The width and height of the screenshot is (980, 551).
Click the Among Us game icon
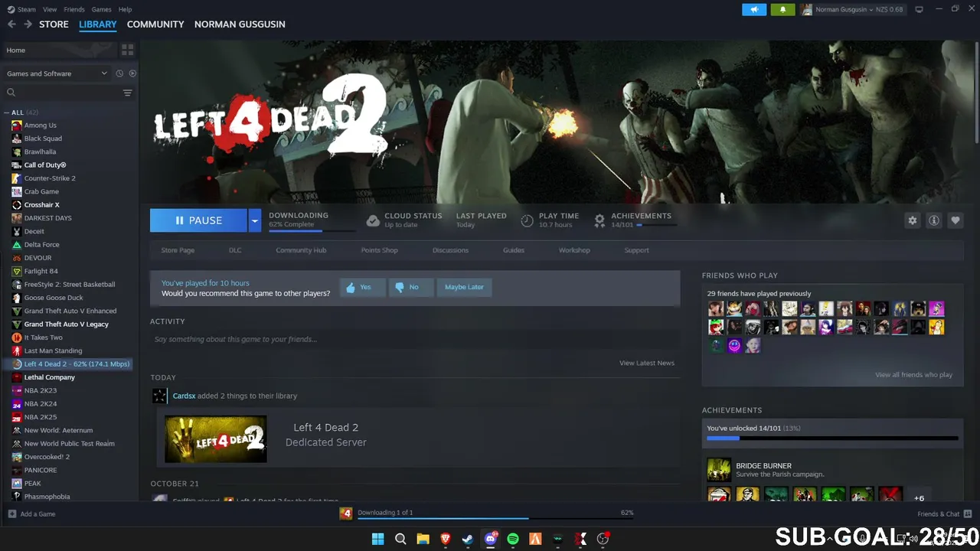tap(17, 125)
